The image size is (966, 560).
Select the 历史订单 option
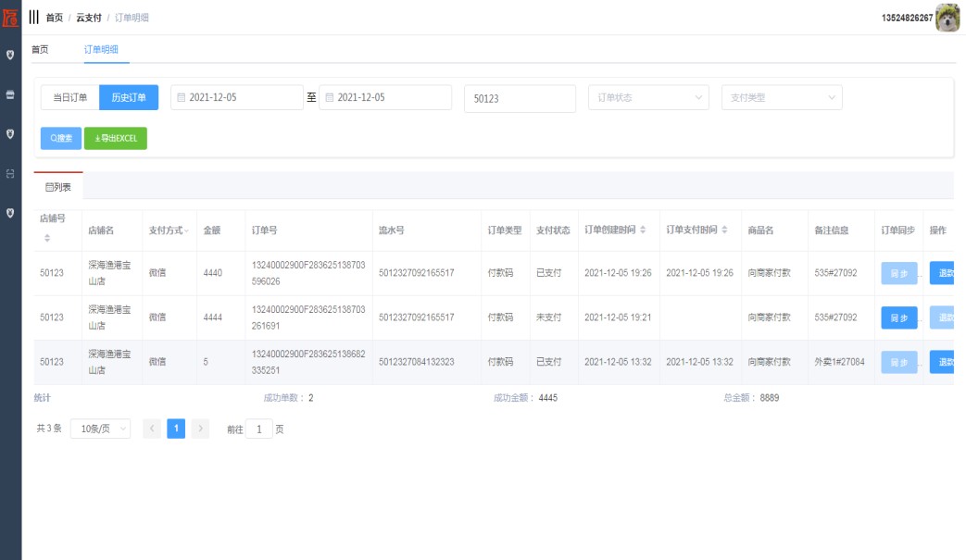129,97
